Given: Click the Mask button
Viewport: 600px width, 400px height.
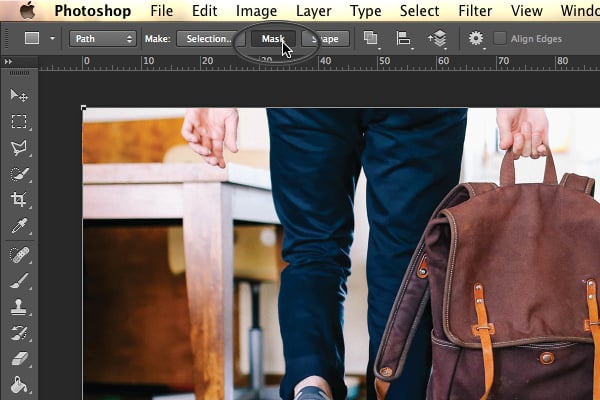Looking at the screenshot, I should click(273, 39).
